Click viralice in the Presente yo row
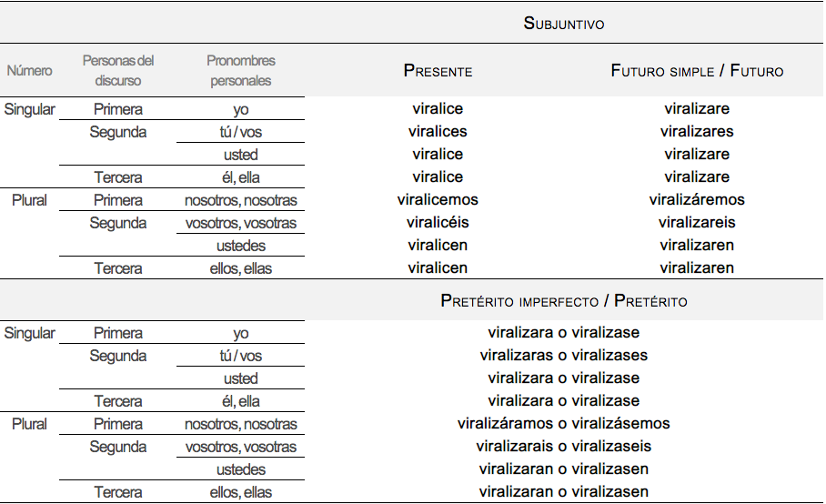Image resolution: width=826 pixels, height=504 pixels. [x=438, y=109]
